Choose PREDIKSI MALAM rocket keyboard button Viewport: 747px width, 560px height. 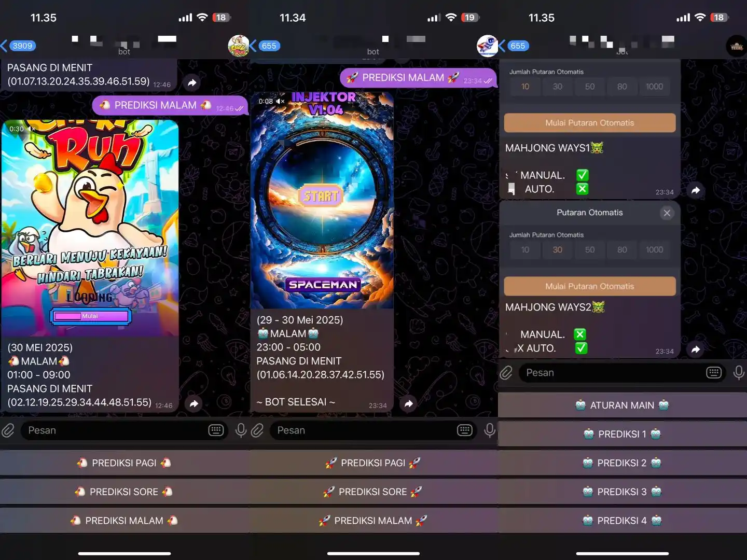click(374, 521)
